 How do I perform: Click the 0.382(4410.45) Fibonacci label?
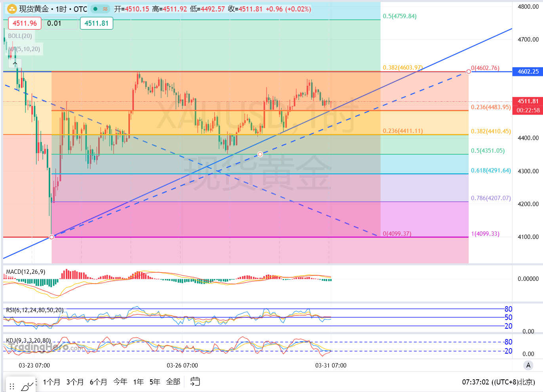[x=491, y=131]
